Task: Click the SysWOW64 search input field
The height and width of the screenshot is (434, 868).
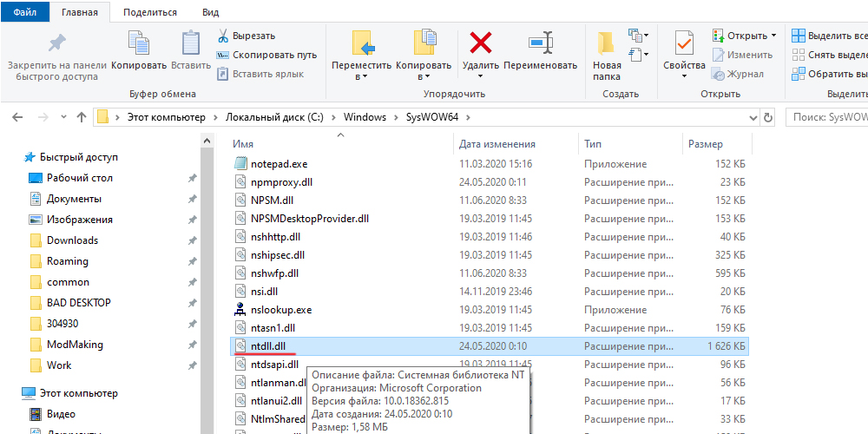Action: (829, 117)
